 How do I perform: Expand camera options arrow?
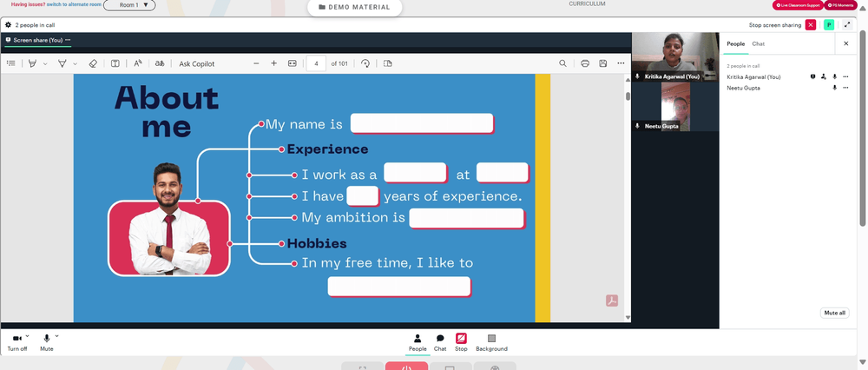27,336
